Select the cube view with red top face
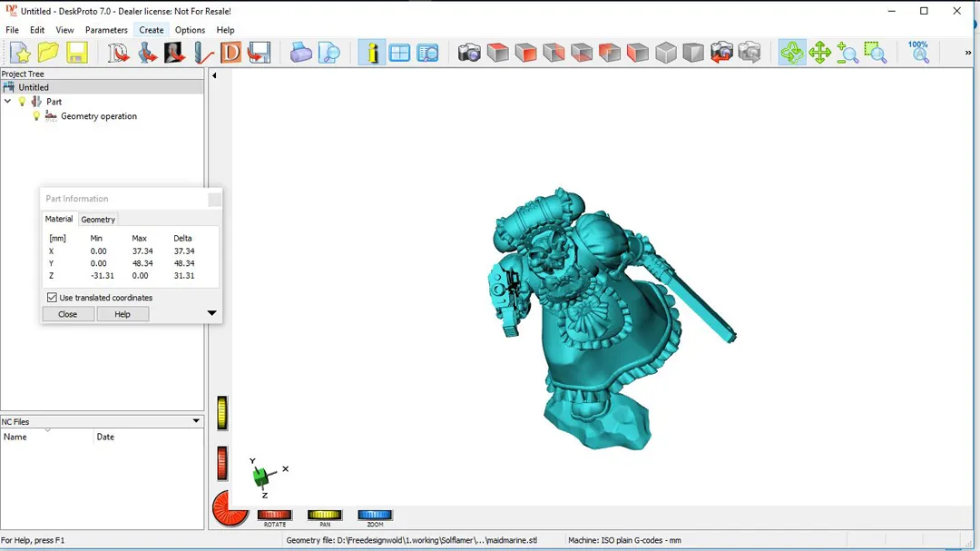The image size is (980, 551). [497, 53]
